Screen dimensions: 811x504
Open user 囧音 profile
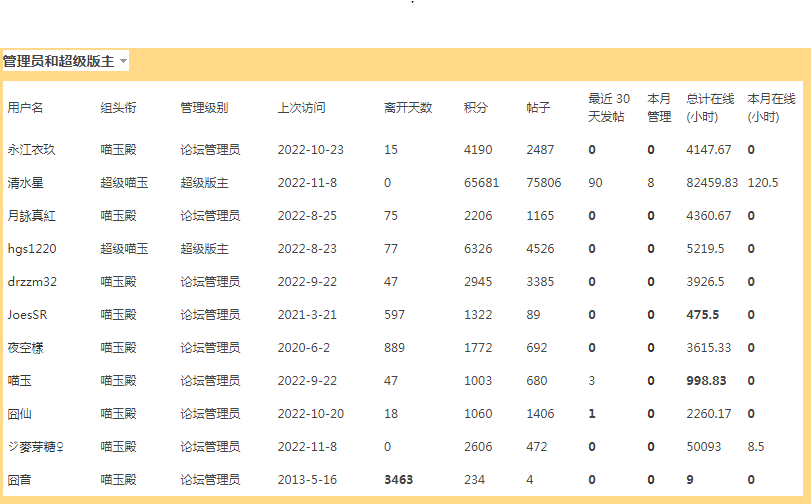pyautogui.click(x=19, y=480)
